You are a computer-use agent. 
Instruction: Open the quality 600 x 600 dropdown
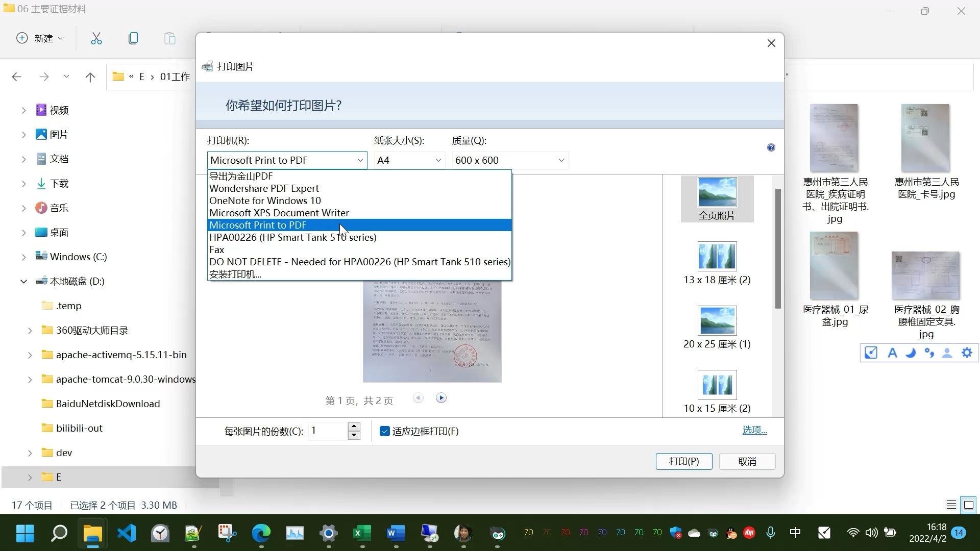pos(509,160)
